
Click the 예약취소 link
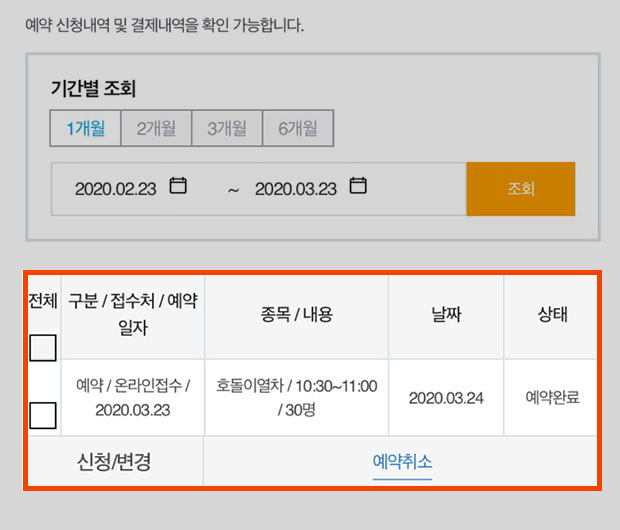point(402,462)
